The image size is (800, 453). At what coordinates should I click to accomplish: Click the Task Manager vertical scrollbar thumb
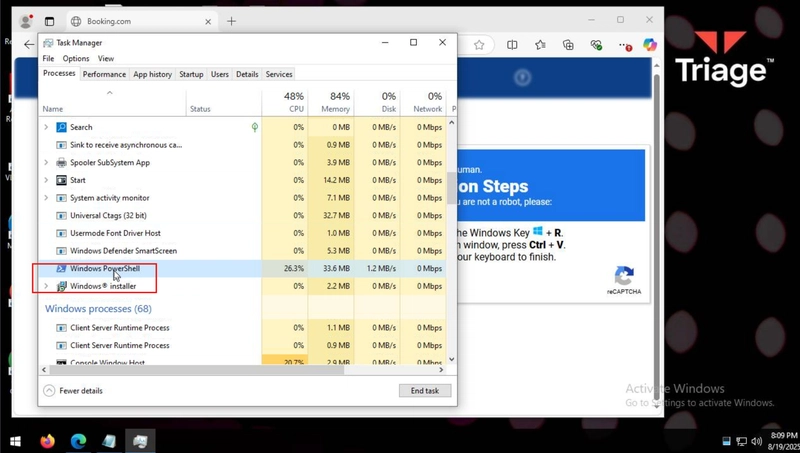click(x=452, y=188)
